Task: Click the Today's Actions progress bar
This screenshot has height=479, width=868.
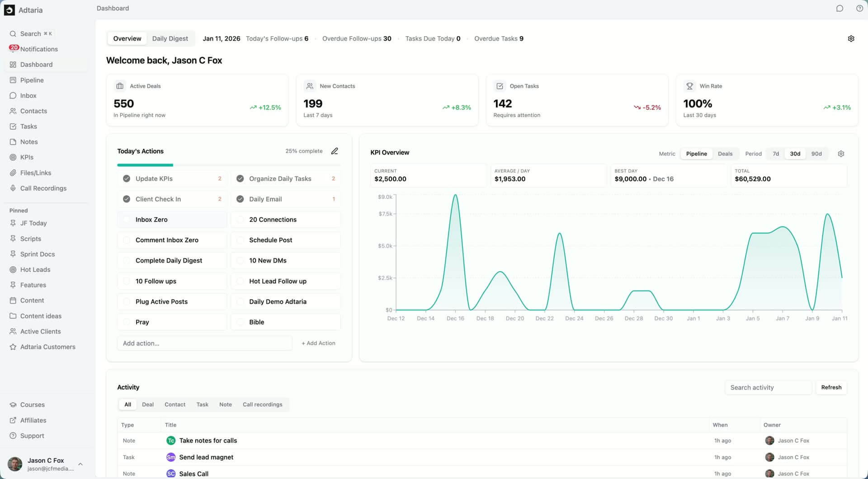Action: (228, 165)
